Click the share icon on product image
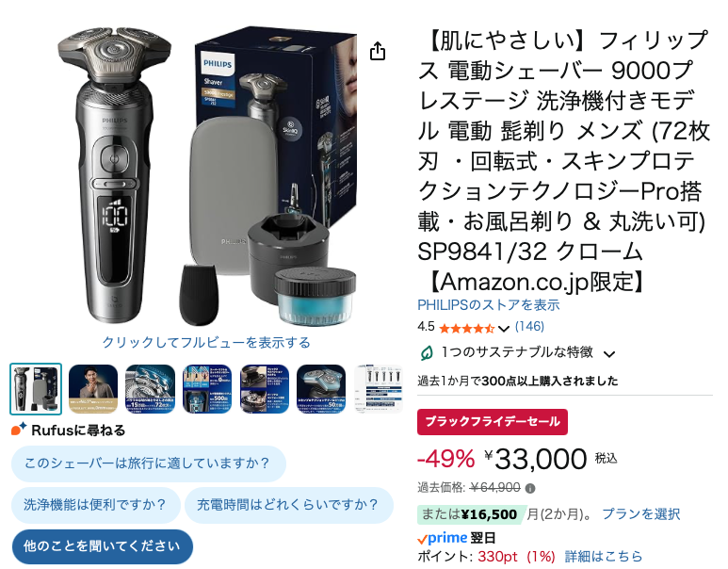Screen dimensions: 728x569 coord(378,51)
